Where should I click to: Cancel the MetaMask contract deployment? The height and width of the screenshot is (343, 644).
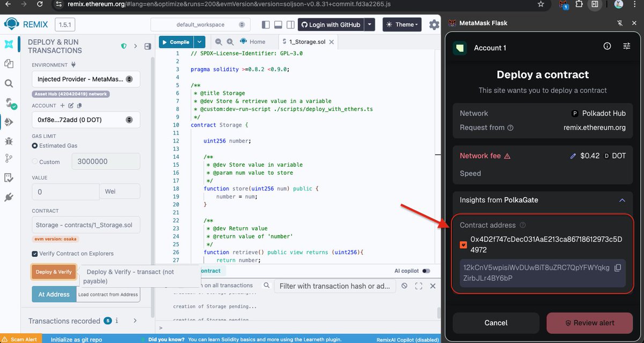pos(495,323)
